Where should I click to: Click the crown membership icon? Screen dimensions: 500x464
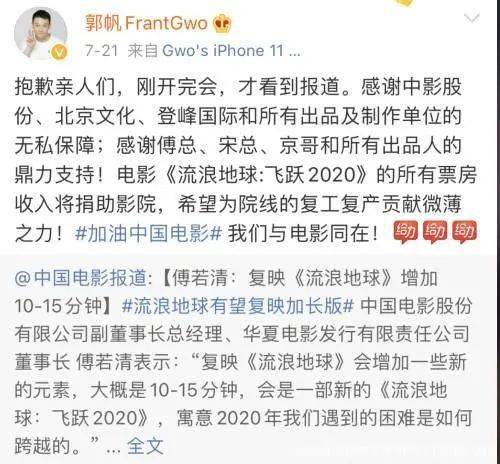pos(222,24)
